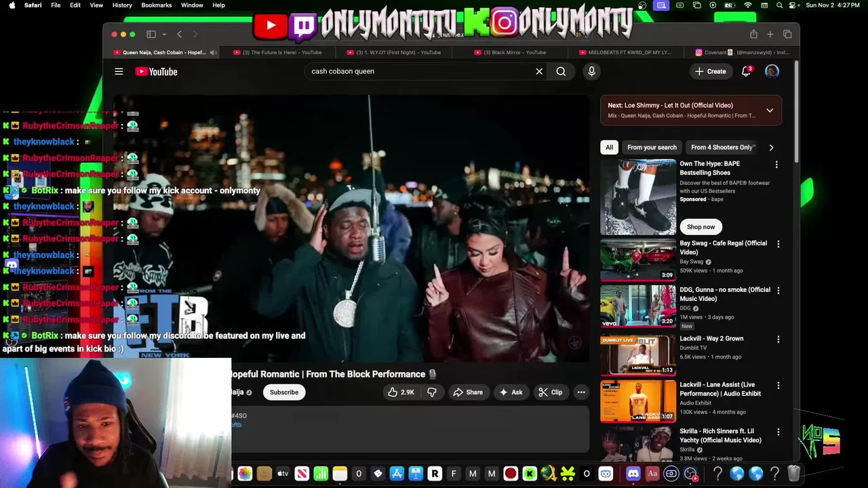The width and height of the screenshot is (868, 488).
Task: Select the From your search chip
Action: pyautogui.click(x=652, y=147)
